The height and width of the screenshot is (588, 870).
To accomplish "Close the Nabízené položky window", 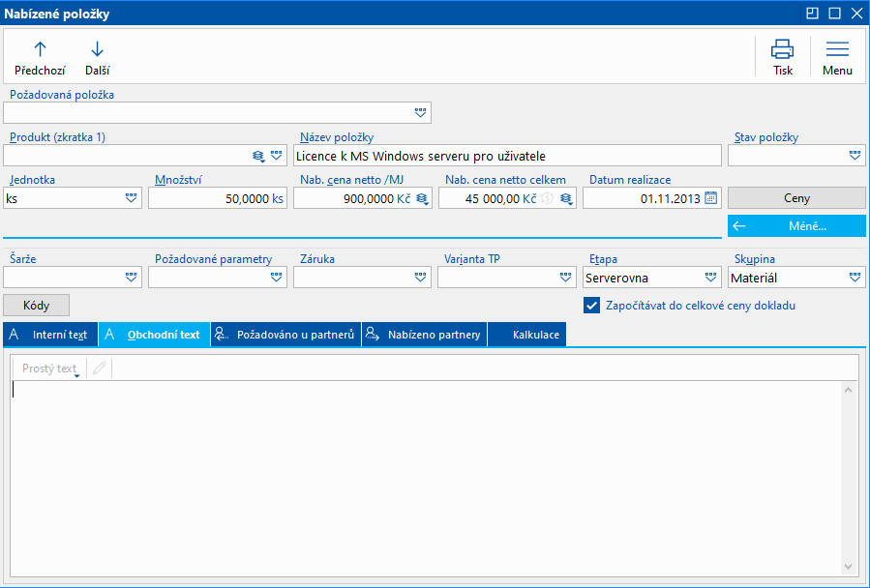I will coord(856,14).
